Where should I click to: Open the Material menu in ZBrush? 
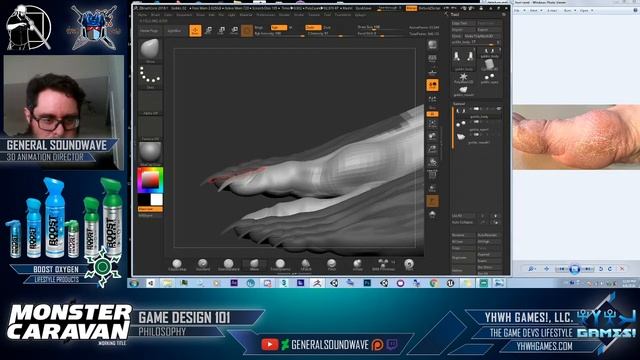246,15
